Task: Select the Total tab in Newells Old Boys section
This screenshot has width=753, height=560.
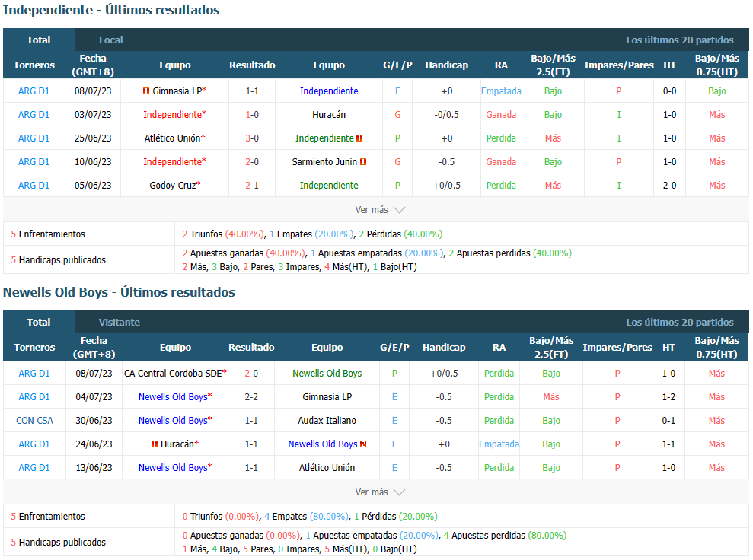Action: tap(39, 322)
